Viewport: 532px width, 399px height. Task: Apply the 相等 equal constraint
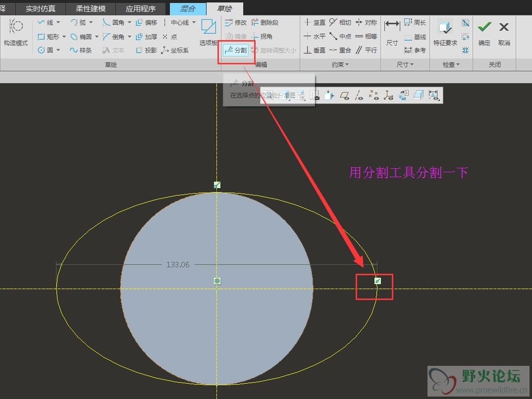pyautogui.click(x=366, y=36)
